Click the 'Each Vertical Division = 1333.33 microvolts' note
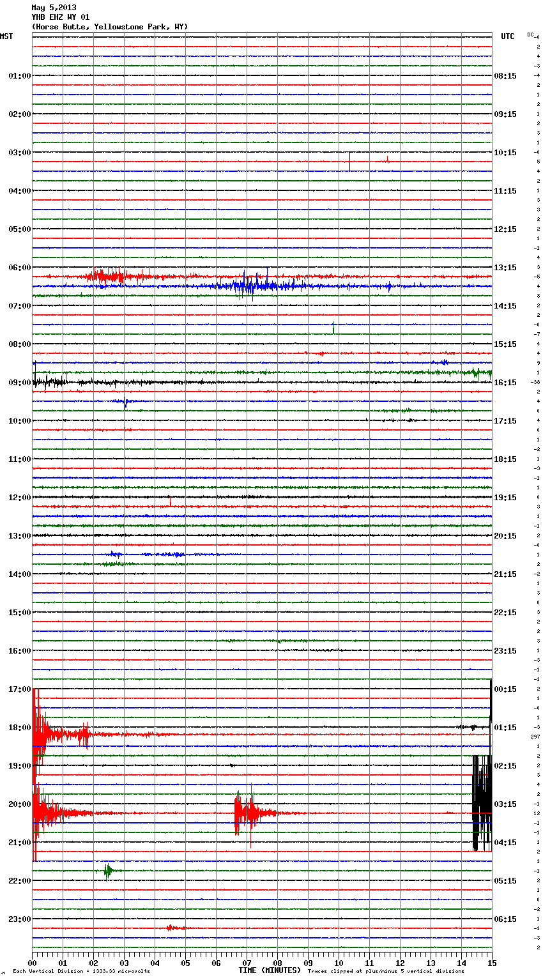543x980 pixels. pyautogui.click(x=81, y=972)
